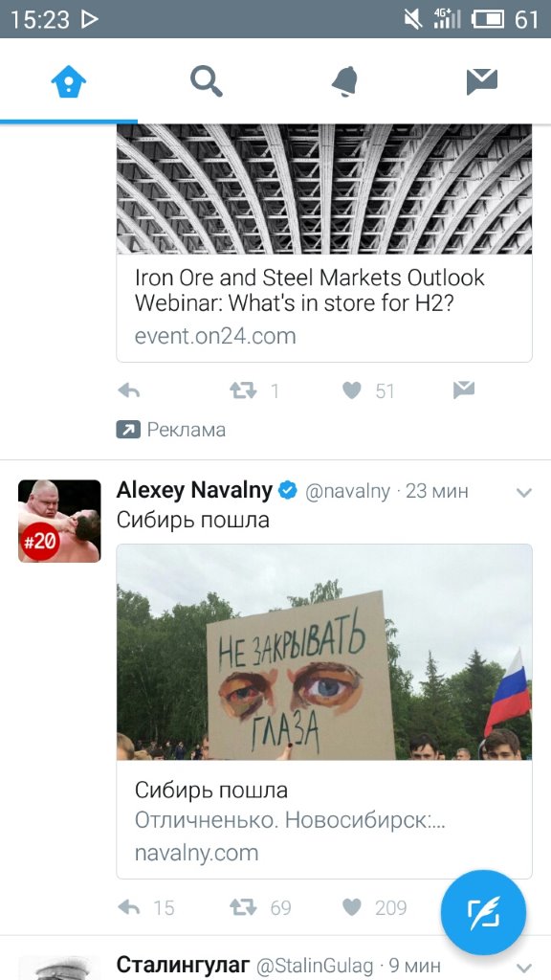Tap the compose tweet floating button
Image resolution: width=551 pixels, height=980 pixels.
[x=483, y=912]
